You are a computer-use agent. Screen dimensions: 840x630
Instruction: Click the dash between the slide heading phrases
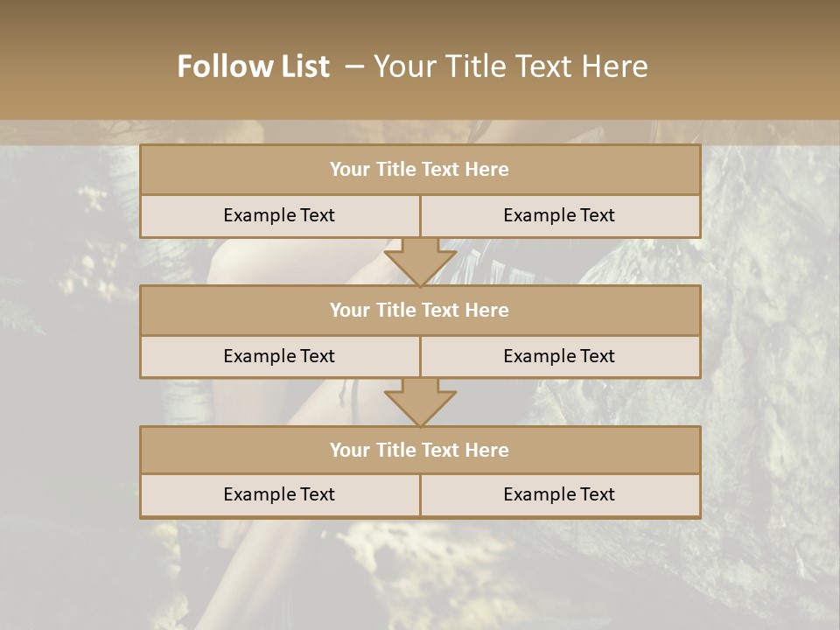point(353,66)
